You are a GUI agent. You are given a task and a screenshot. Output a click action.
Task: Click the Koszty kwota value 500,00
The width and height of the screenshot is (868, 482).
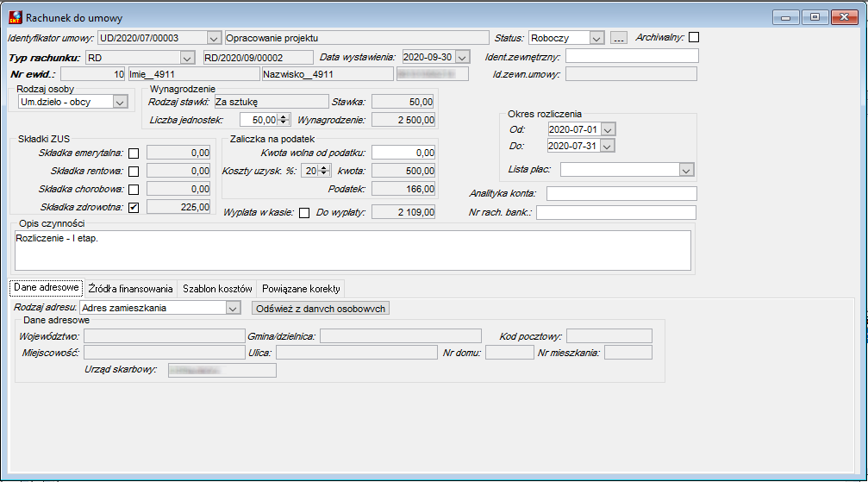click(403, 171)
